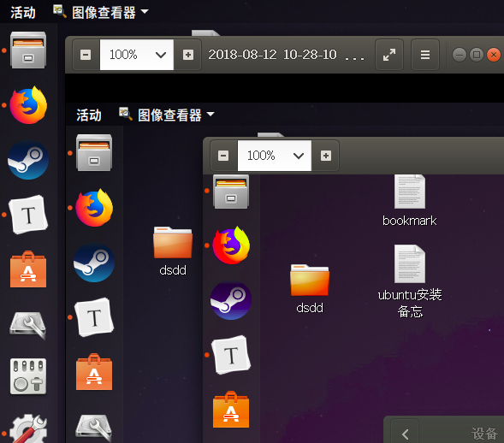
Task: Close the image viewer window
Action: coord(494,55)
